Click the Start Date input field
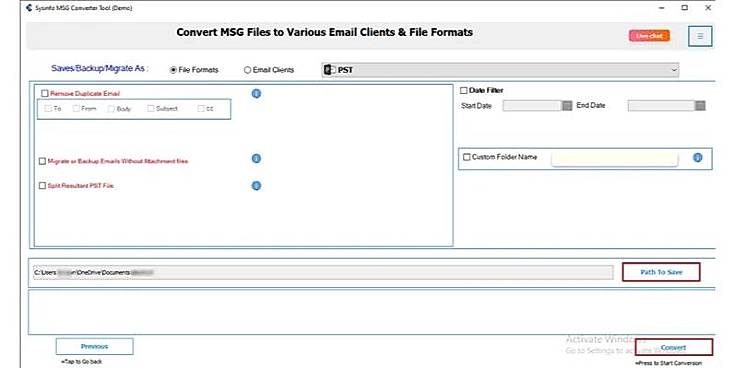Image resolution: width=736 pixels, height=368 pixels. point(532,106)
